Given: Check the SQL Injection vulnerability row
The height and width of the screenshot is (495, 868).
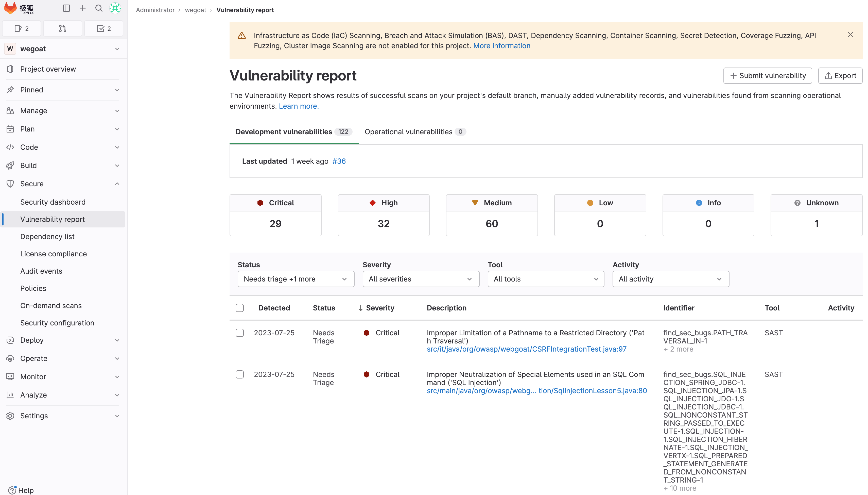Looking at the screenshot, I should coord(239,374).
